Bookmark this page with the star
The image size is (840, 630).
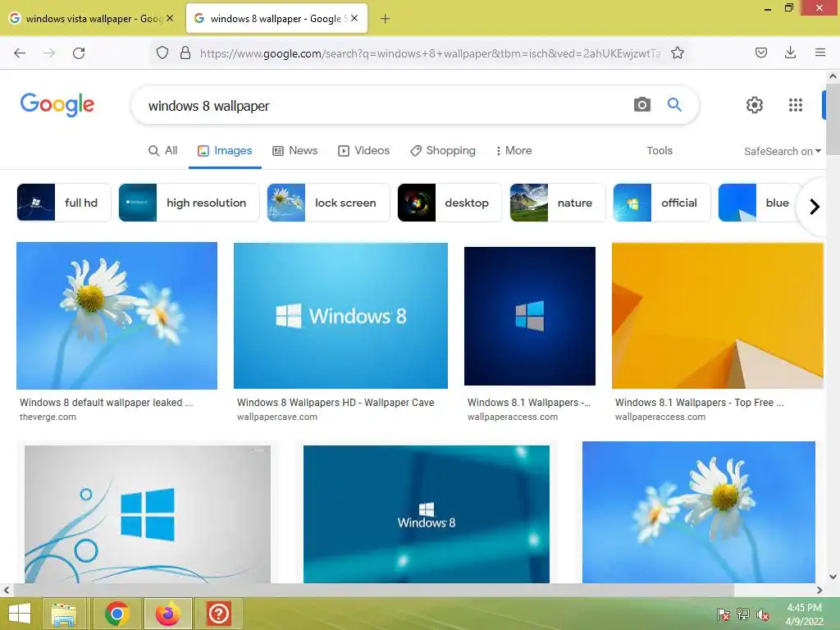point(678,53)
